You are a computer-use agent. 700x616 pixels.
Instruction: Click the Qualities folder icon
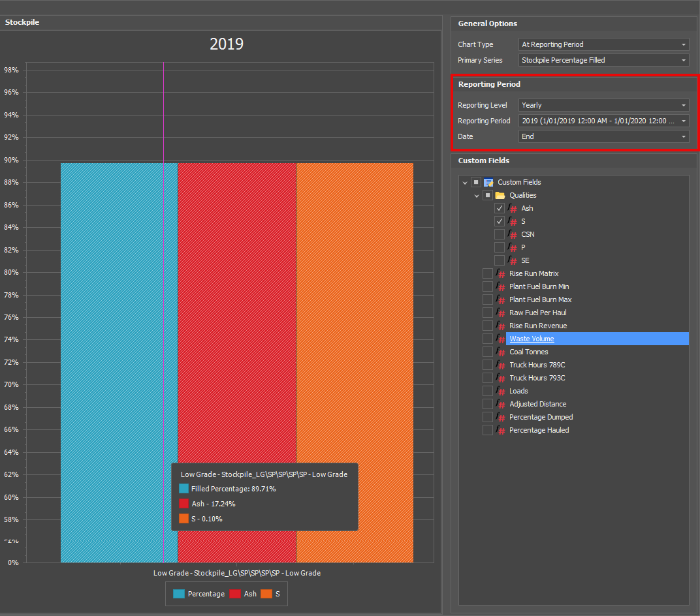click(500, 195)
